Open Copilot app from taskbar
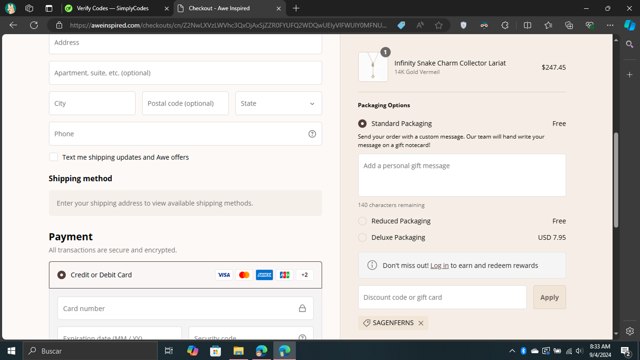This screenshot has height=360, width=640. click(192, 351)
